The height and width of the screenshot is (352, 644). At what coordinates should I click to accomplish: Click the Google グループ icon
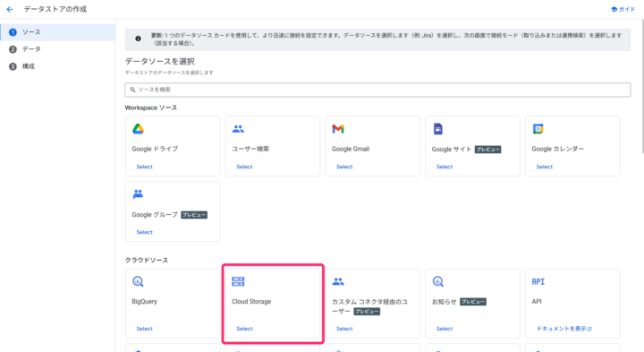coord(138,194)
